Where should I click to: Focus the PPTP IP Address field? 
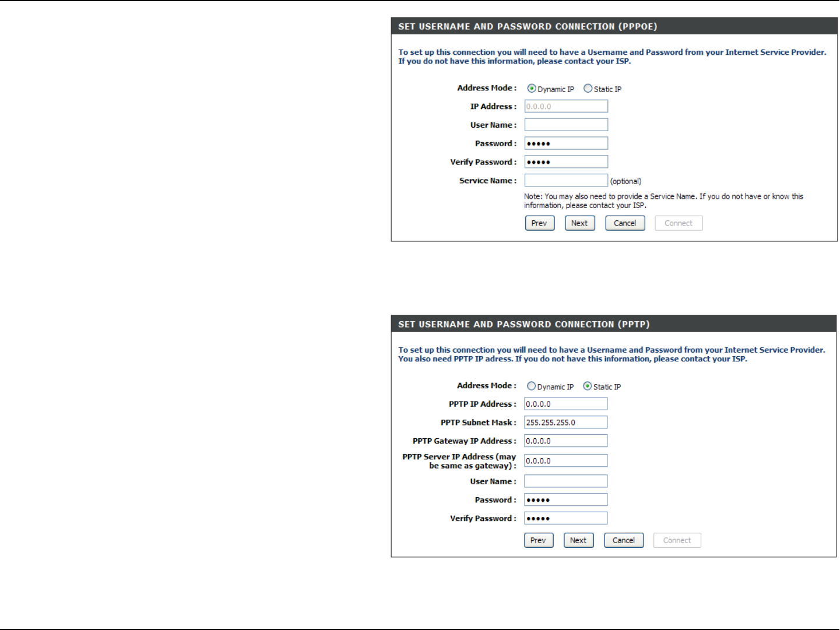(565, 404)
